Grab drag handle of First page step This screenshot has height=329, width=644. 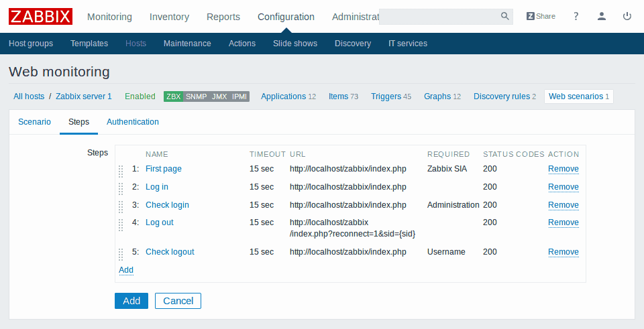click(x=121, y=170)
